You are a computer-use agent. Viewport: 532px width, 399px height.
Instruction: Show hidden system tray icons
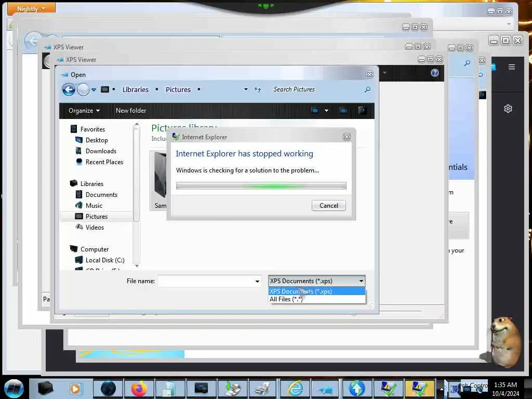tap(442, 389)
